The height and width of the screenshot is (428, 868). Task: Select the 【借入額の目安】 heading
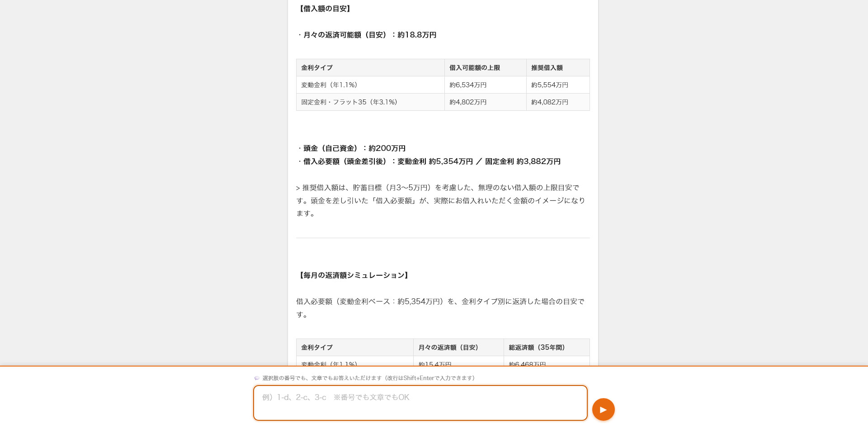pyautogui.click(x=324, y=9)
